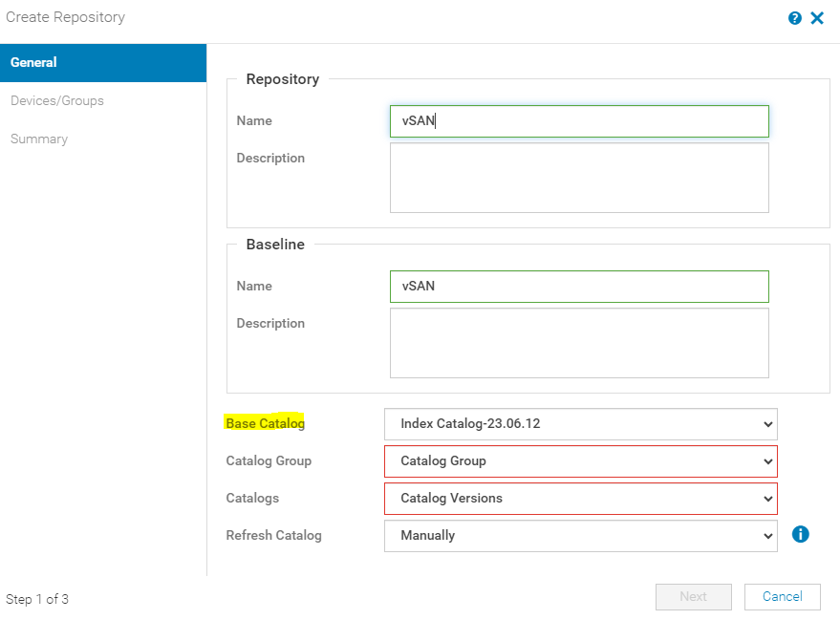The width and height of the screenshot is (840, 620).
Task: Edit the Baseline Name field
Action: [579, 286]
